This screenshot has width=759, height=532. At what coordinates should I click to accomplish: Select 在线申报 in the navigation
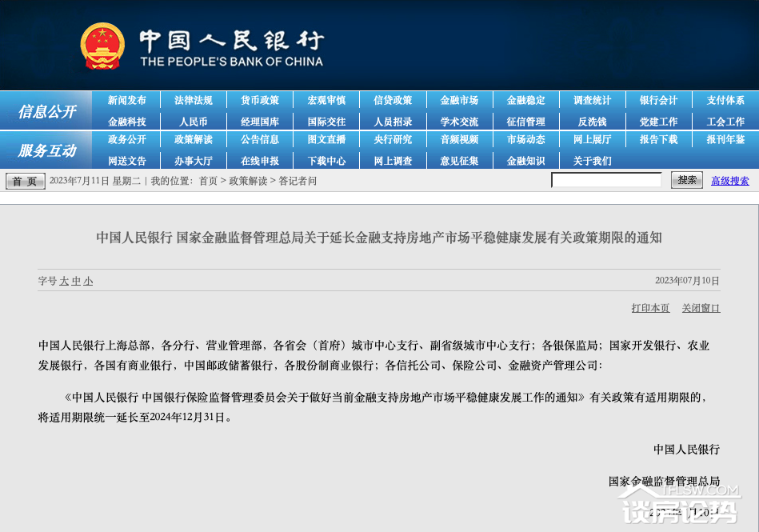260,161
